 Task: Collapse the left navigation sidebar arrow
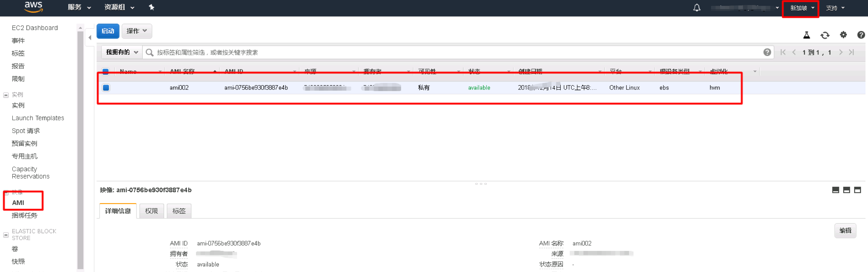tap(90, 38)
